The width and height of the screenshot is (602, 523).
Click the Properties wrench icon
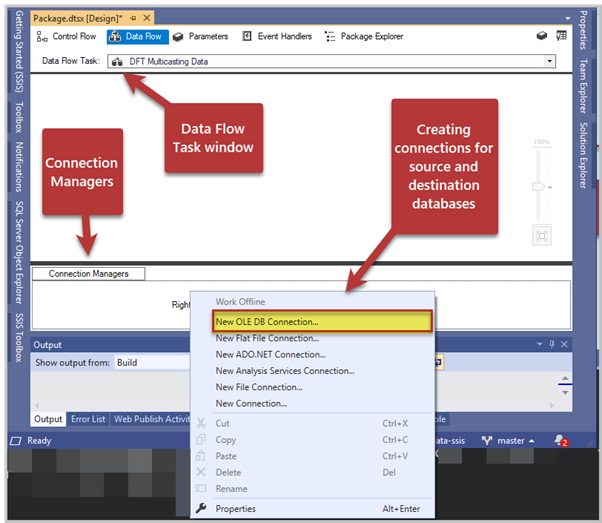tap(201, 508)
